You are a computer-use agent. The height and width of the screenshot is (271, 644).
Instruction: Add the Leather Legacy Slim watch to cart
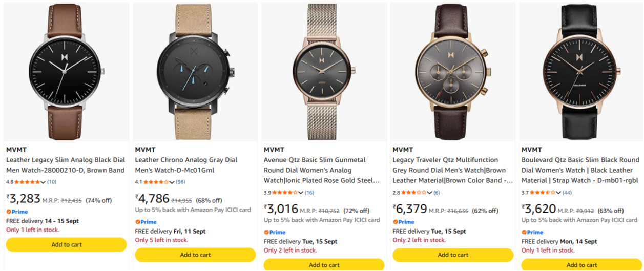(66, 244)
